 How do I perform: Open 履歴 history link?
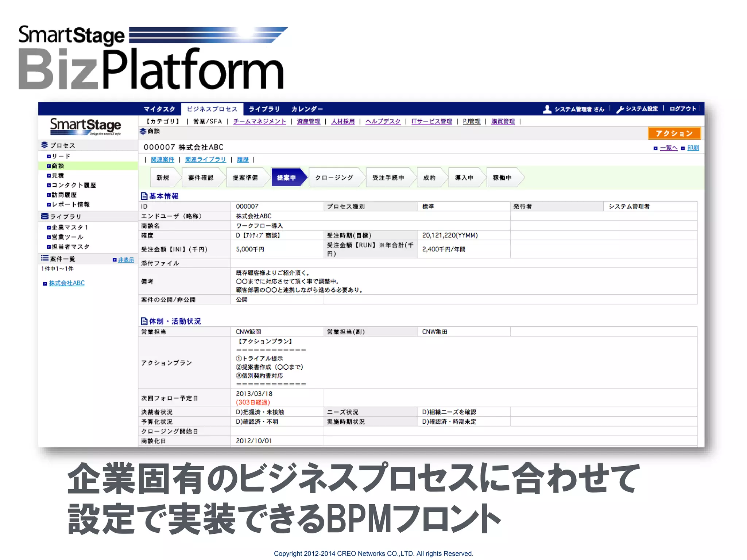click(x=243, y=159)
